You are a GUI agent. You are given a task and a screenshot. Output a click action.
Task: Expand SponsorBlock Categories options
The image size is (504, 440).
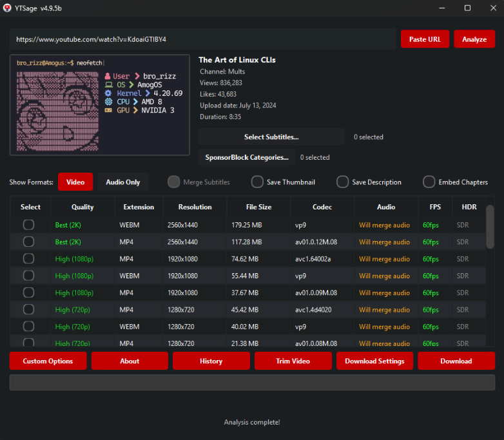pos(246,157)
